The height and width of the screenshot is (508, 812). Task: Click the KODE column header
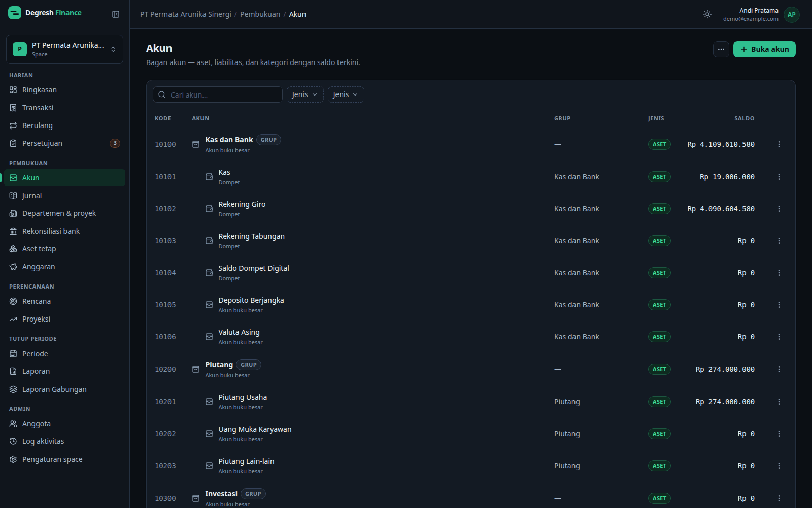click(x=163, y=118)
